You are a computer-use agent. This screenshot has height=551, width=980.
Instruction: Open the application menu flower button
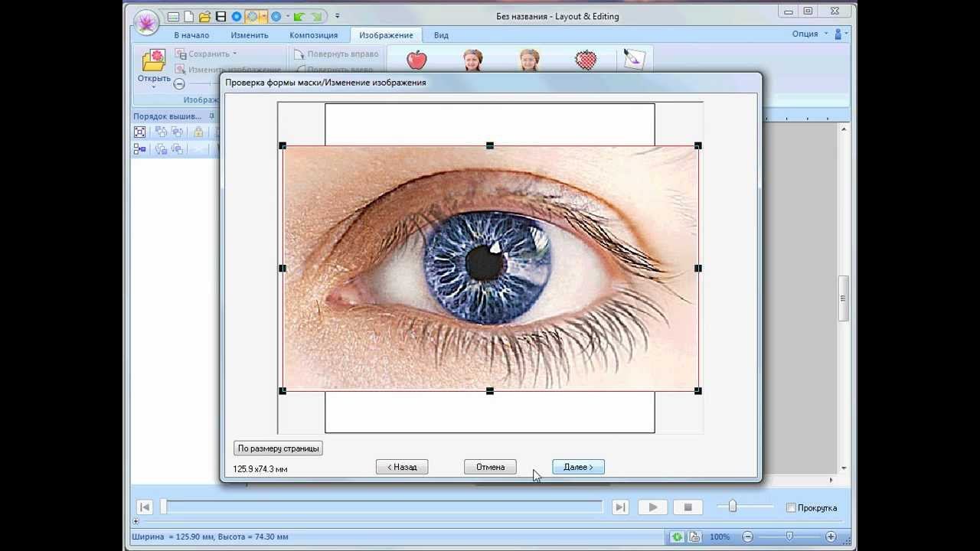coord(146,23)
